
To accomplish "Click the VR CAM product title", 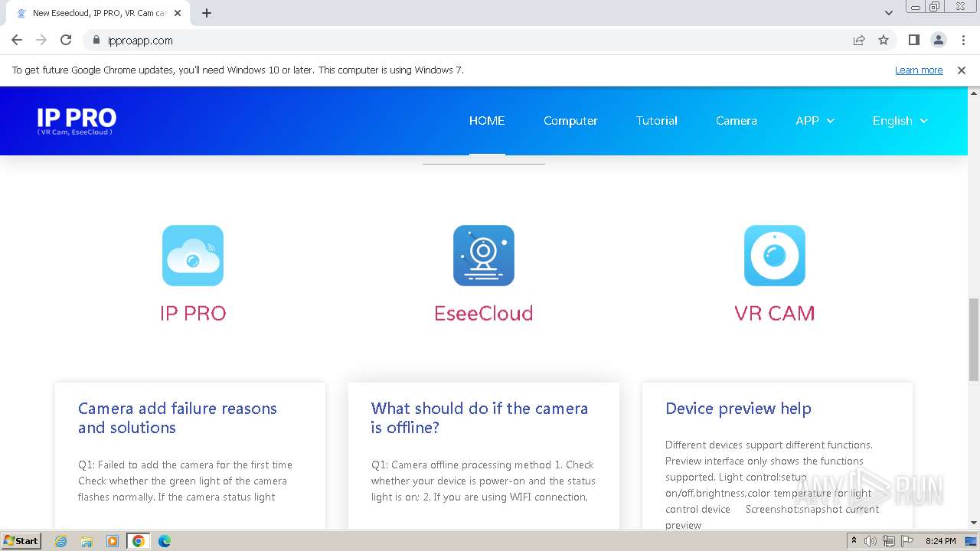I will (775, 313).
